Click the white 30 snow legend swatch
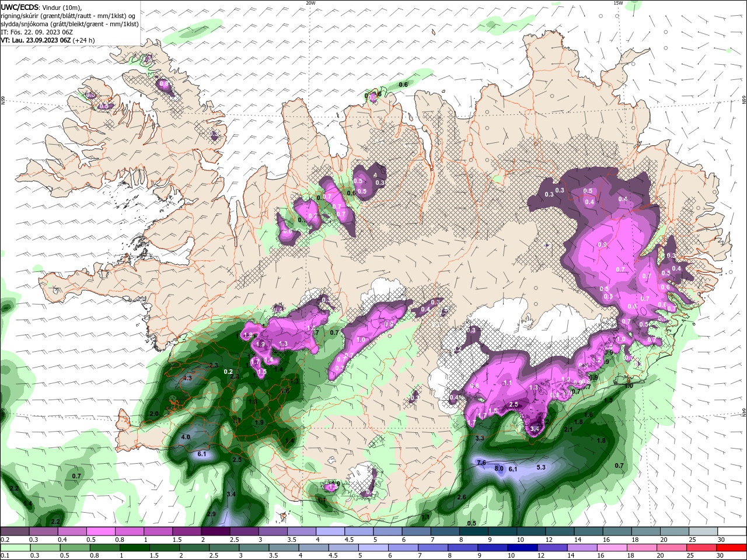This screenshot has width=747, height=560. [732, 531]
